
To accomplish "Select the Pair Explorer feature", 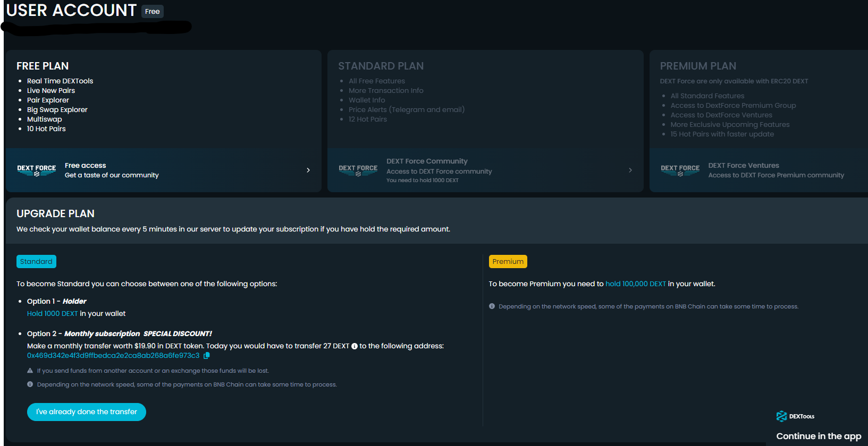I will pos(48,100).
